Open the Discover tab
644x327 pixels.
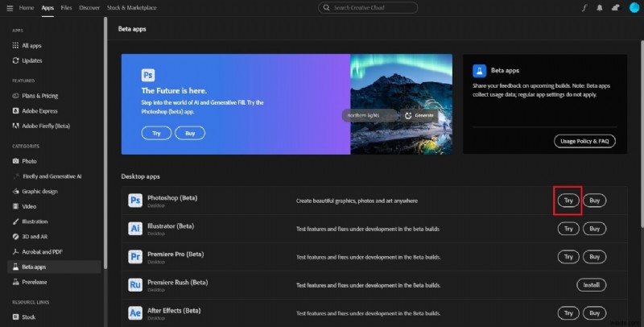click(89, 8)
